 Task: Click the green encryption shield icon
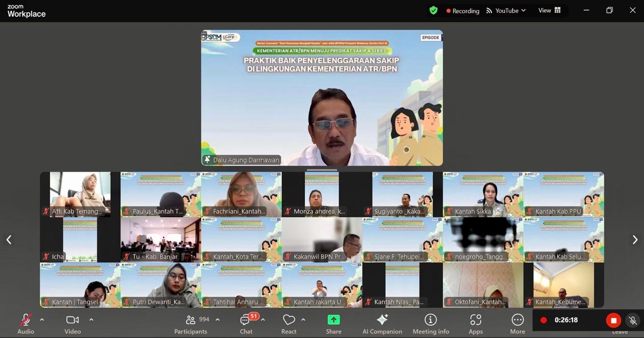click(x=433, y=11)
